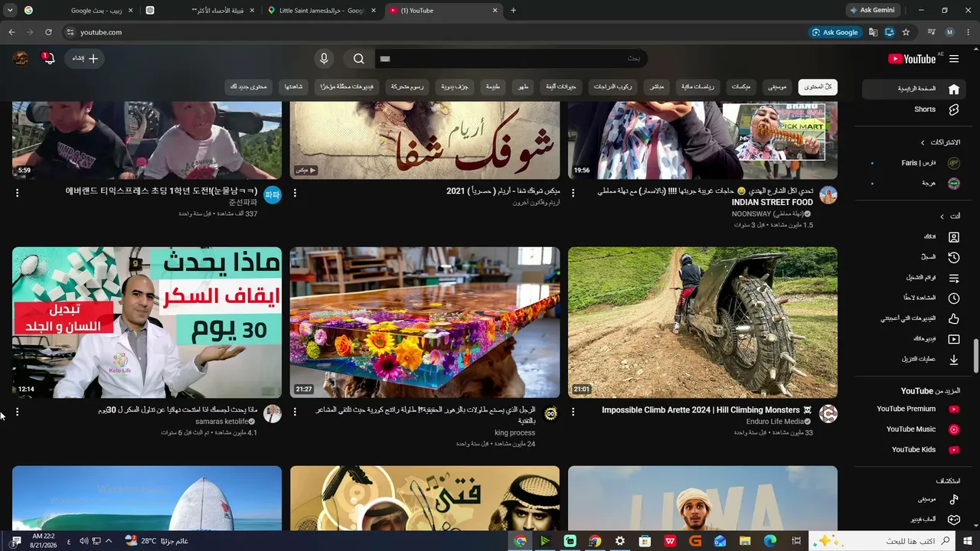Play the 30-day sugar video thumbnail
This screenshot has height=551, width=980.
point(147,322)
